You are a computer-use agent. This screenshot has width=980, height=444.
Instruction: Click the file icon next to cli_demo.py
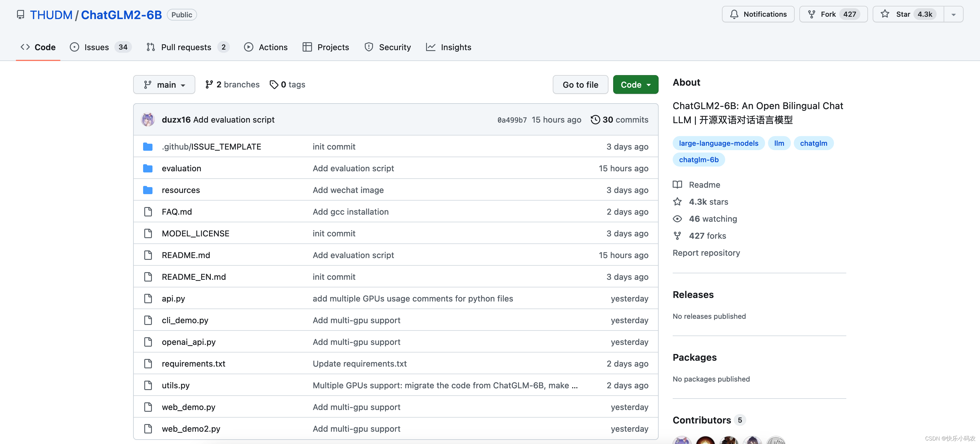[148, 320]
